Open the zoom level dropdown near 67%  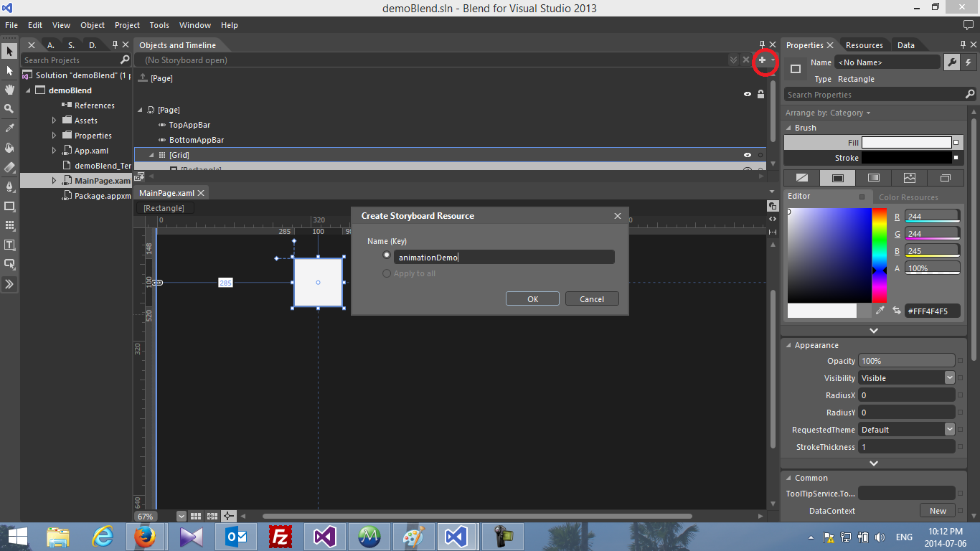tap(181, 516)
